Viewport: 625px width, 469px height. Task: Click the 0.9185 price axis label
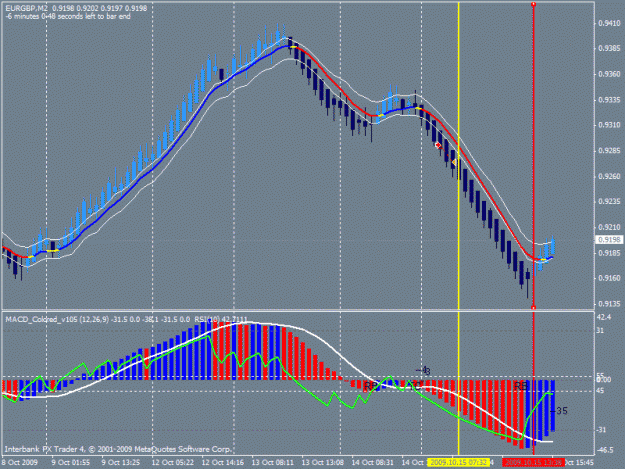pyautogui.click(x=609, y=253)
